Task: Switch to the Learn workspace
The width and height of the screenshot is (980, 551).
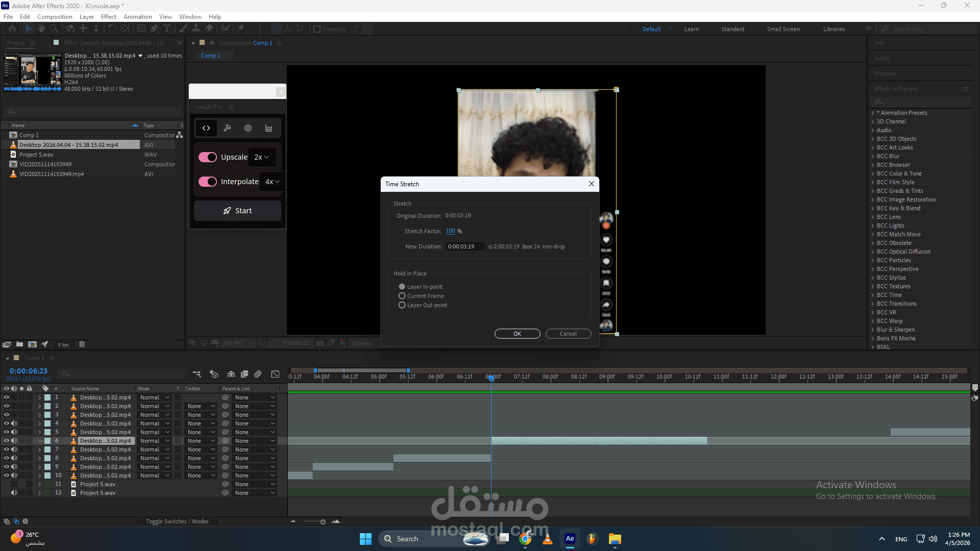Action: coord(692,29)
